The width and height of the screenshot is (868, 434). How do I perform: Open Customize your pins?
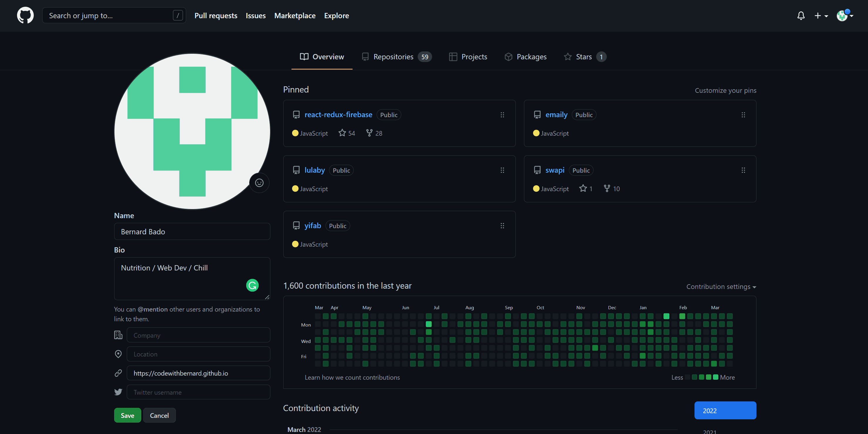(x=725, y=90)
